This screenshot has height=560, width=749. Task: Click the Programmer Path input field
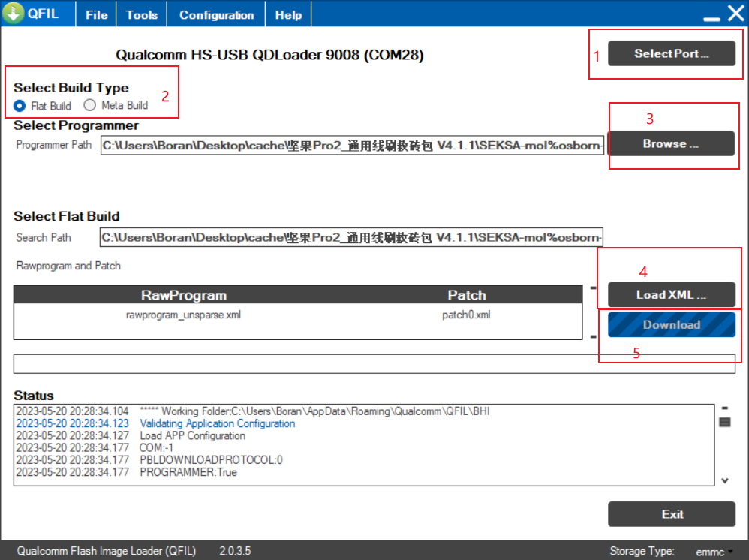coord(352,146)
